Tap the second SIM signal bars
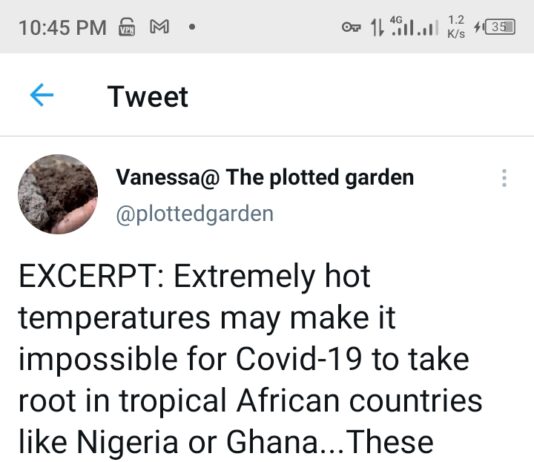The height and width of the screenshot is (462, 534). point(428,29)
